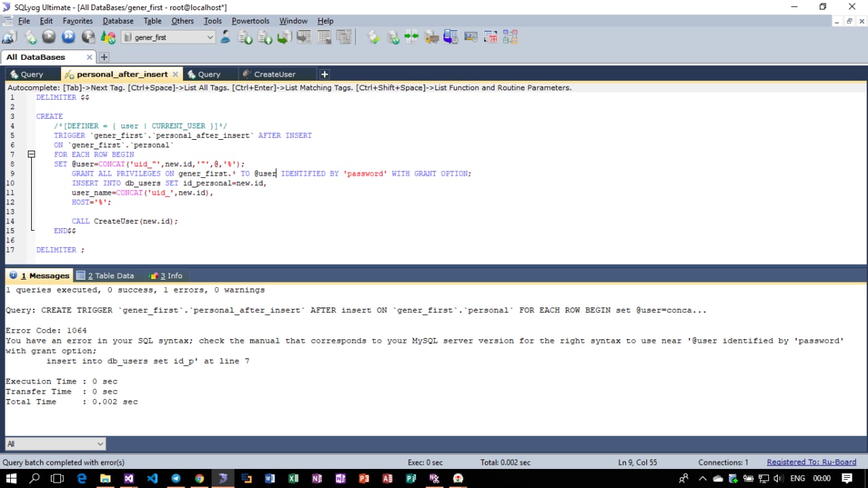Switch to the first Query tab
The image size is (868, 488).
coord(32,74)
